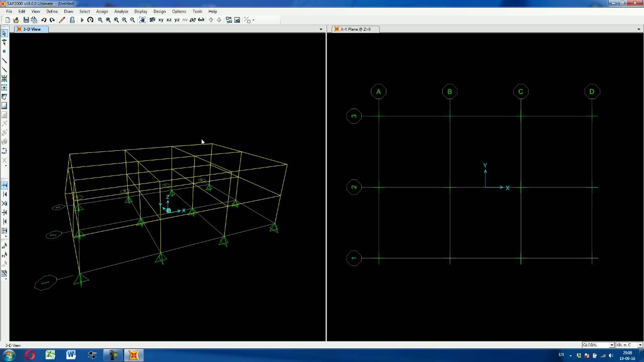Open the X-Y Plane pane drop-down arrow
This screenshot has width=644, height=362.
[638, 29]
